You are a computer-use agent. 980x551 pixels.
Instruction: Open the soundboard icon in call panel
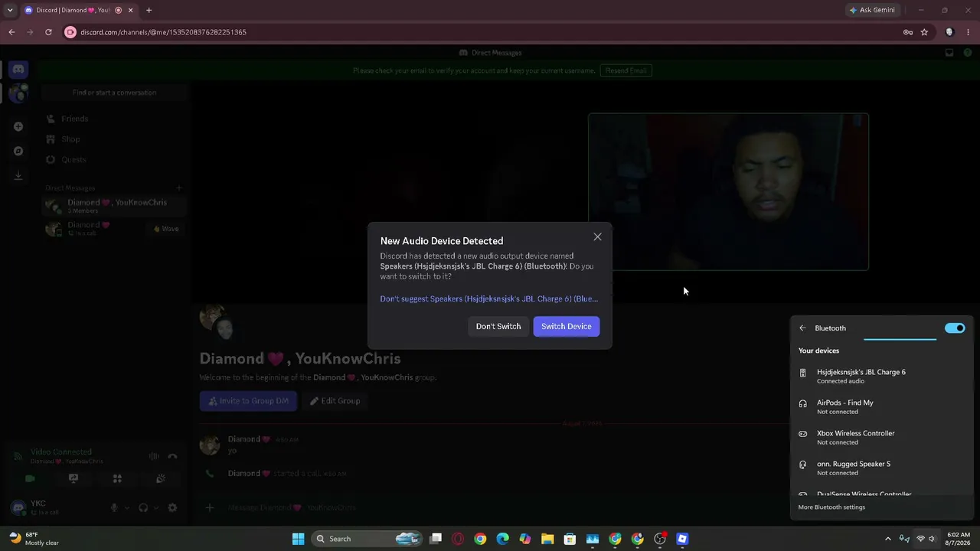click(161, 479)
